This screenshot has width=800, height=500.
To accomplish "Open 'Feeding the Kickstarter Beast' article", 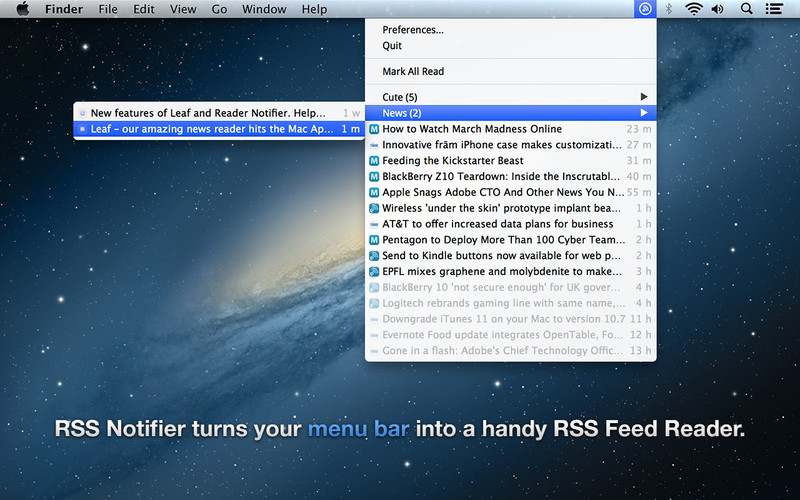I will coord(511,161).
